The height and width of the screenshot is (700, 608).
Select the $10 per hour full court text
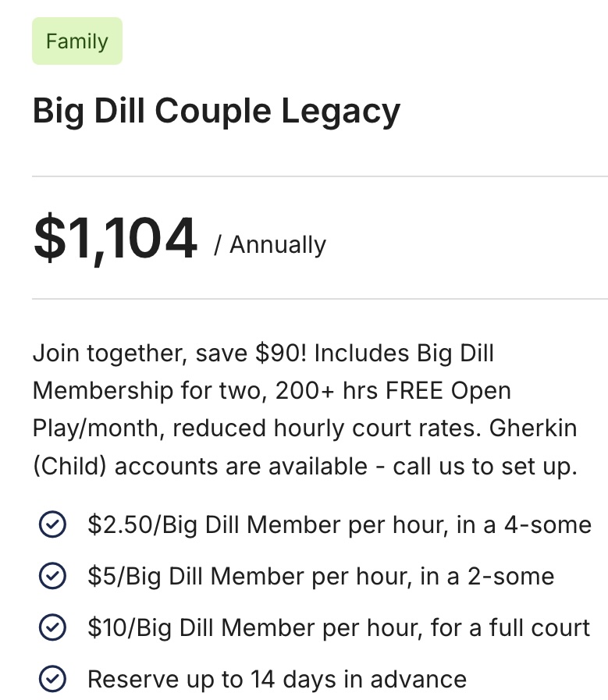pos(339,628)
